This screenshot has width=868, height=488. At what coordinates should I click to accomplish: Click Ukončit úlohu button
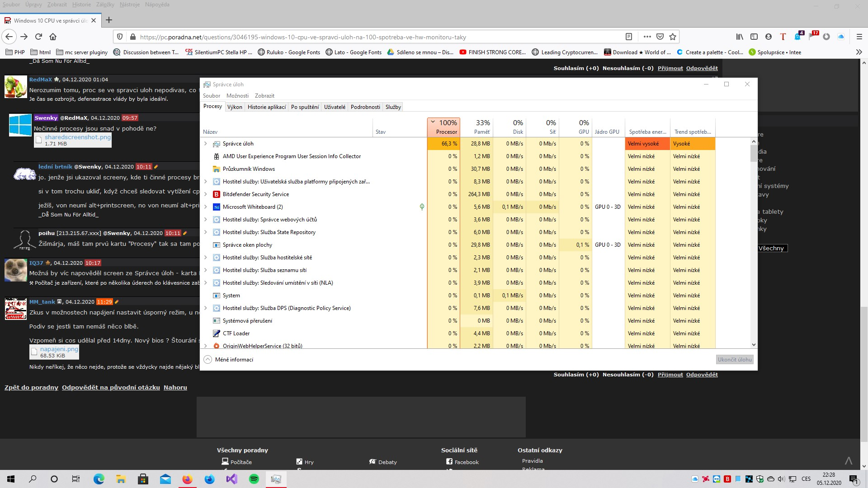coord(735,360)
